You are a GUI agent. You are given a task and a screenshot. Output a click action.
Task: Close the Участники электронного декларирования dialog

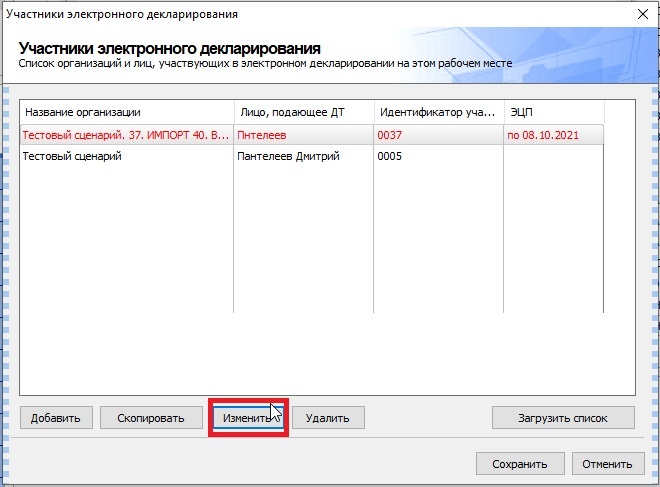point(643,14)
